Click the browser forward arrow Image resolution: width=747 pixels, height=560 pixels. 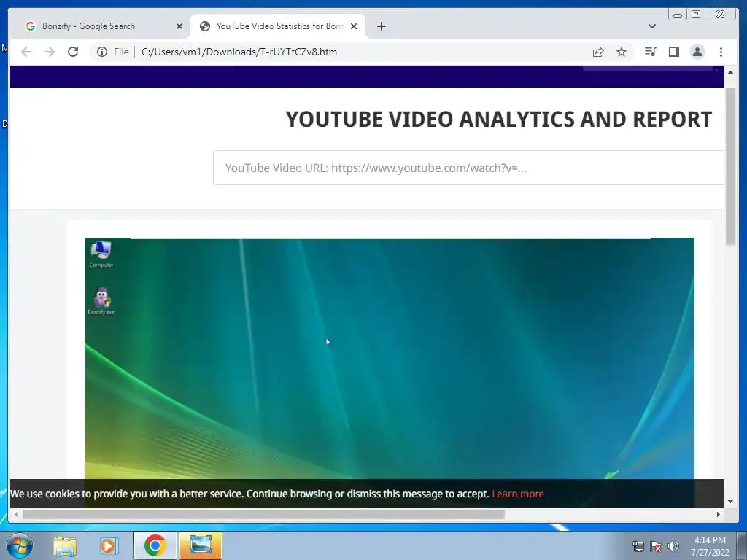click(50, 52)
